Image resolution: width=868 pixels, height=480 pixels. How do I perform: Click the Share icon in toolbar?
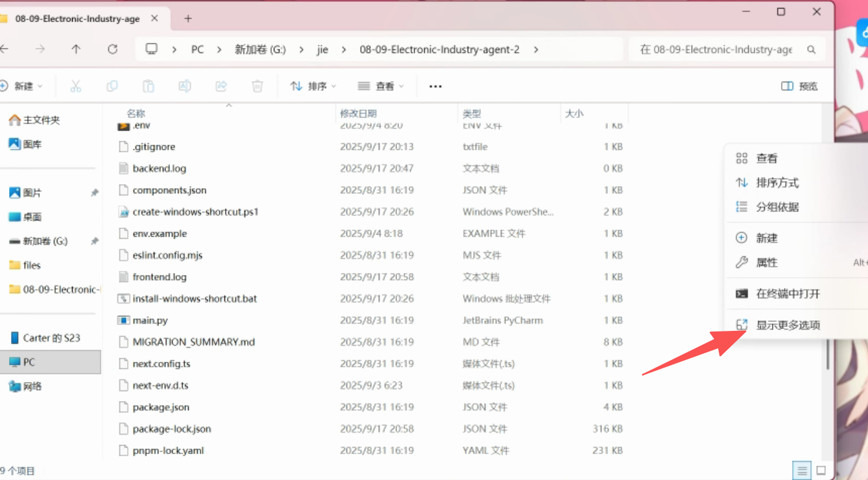[221, 86]
